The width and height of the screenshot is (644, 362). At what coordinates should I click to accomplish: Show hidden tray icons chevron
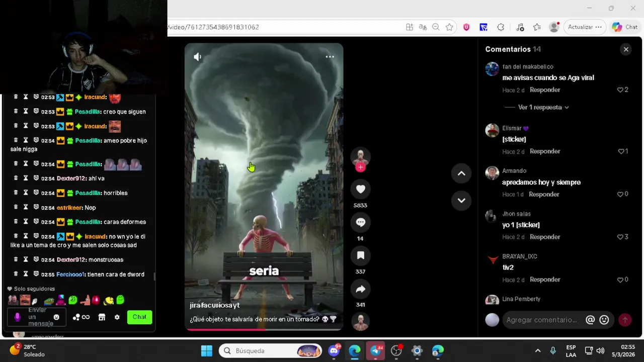pyautogui.click(x=537, y=350)
